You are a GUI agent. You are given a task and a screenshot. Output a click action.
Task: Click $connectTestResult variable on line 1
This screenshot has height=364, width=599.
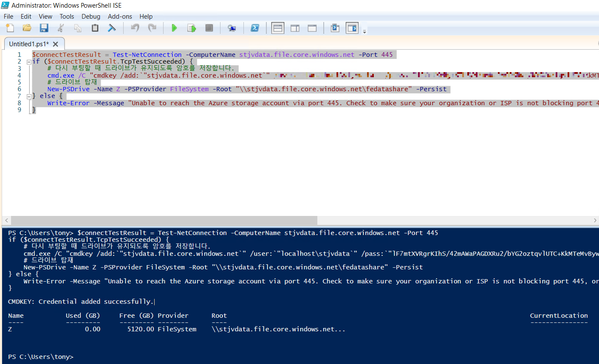(67, 55)
